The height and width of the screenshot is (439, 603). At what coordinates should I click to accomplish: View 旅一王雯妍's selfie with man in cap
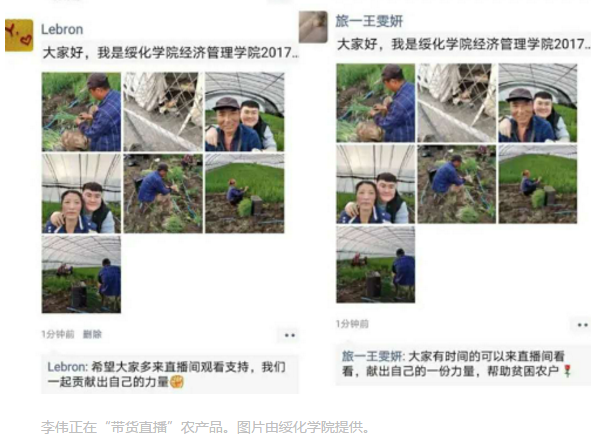538,103
